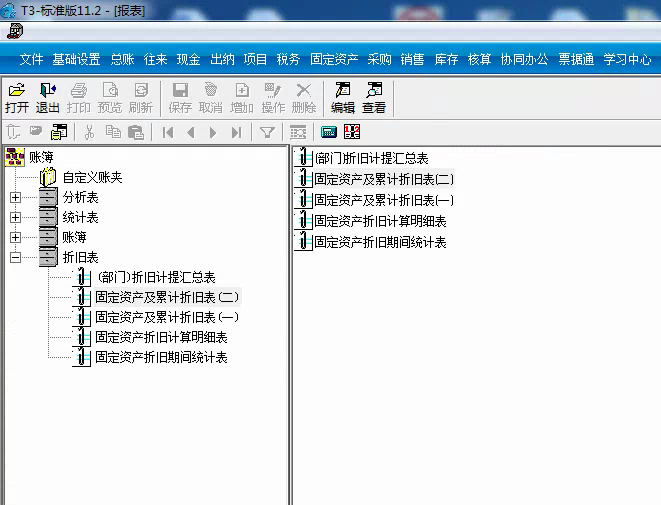The width and height of the screenshot is (661, 505).
Task: Open the 出纳 menu
Action: [x=222, y=59]
